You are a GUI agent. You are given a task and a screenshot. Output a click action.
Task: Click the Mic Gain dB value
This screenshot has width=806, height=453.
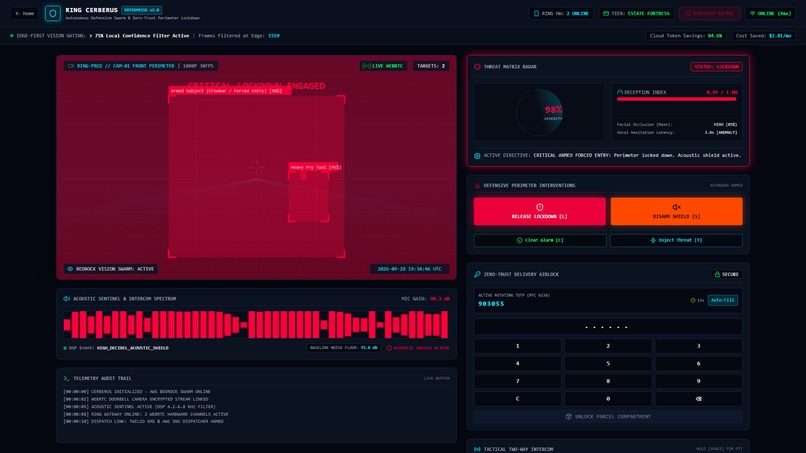point(439,299)
